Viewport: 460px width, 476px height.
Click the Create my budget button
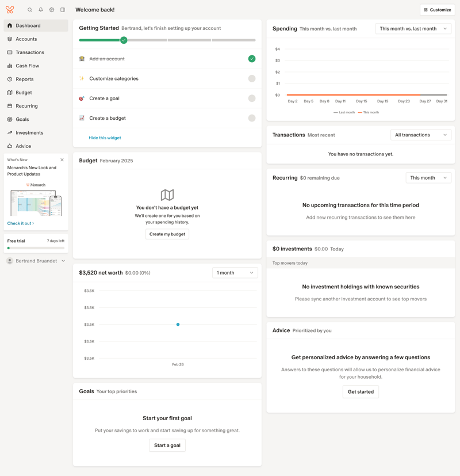tap(167, 234)
